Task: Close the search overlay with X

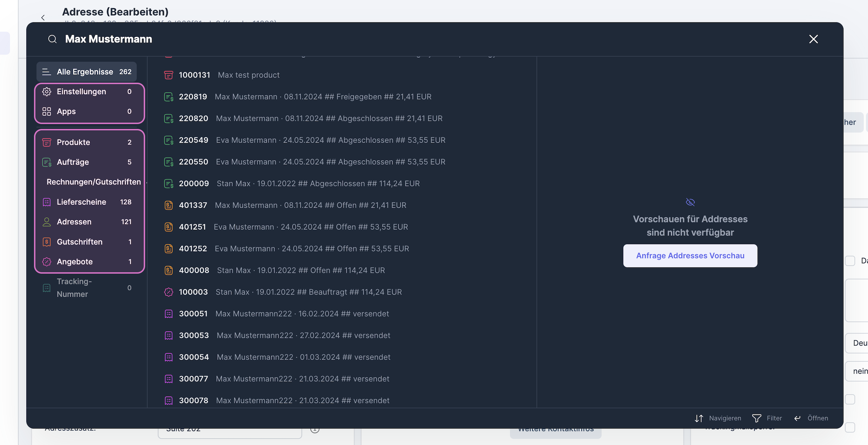Action: 813,39
